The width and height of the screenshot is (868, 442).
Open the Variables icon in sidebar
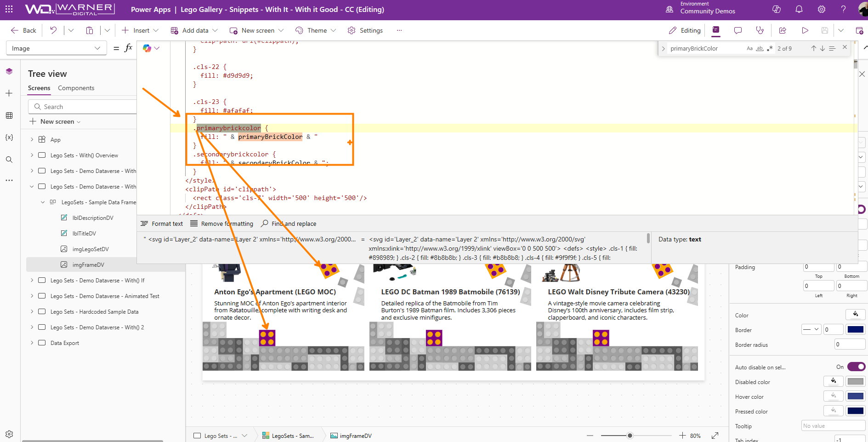[x=9, y=138]
